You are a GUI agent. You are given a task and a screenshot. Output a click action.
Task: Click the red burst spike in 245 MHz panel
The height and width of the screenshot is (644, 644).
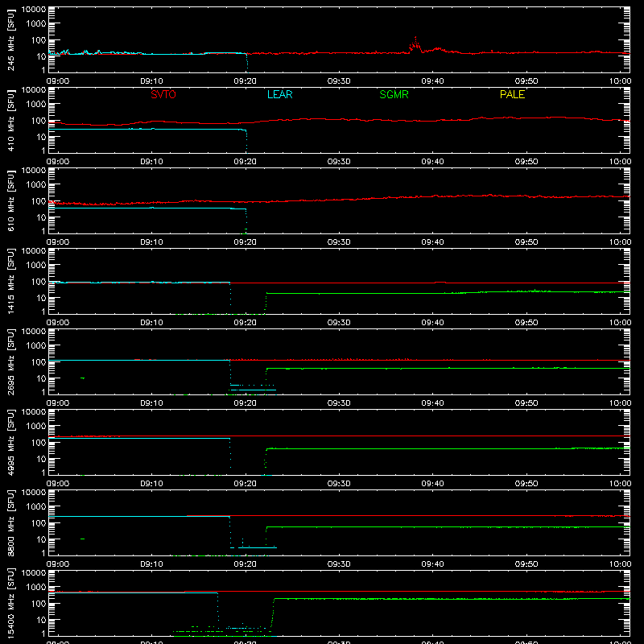415,44
